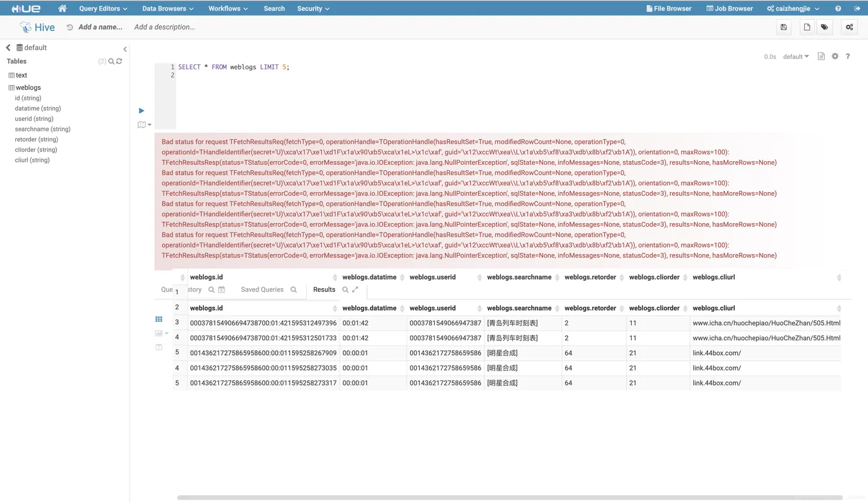Open the Data Browsers dropdown
This screenshot has height=502, width=868.
pyautogui.click(x=167, y=9)
